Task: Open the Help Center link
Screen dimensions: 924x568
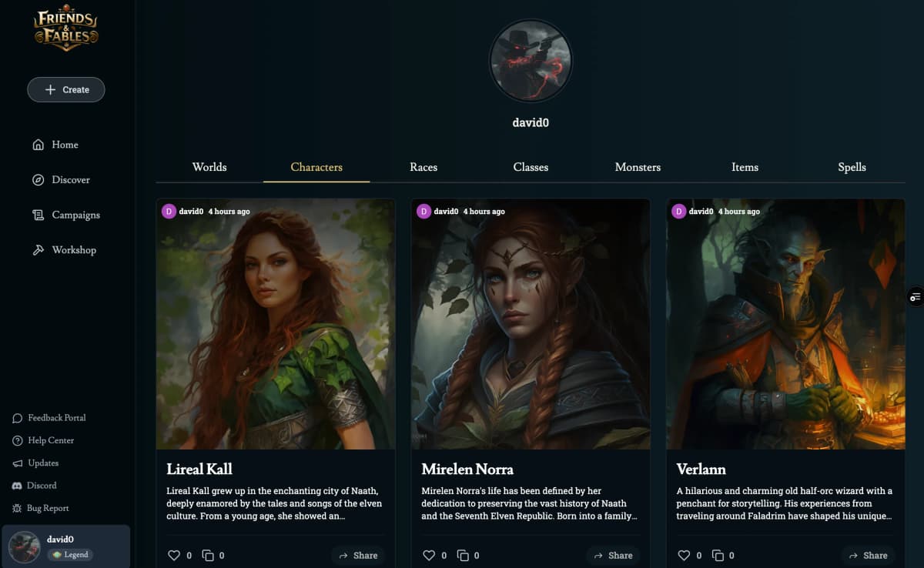Action: 44,440
